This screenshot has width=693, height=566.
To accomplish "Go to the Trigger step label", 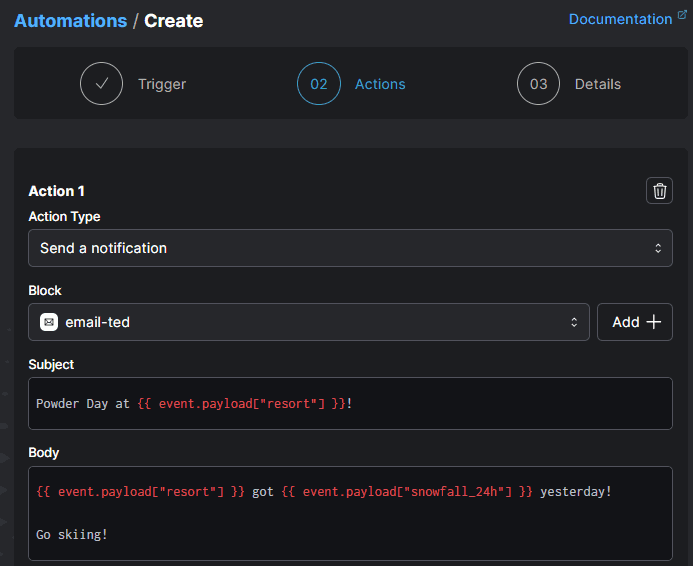I will pyautogui.click(x=162, y=84).
